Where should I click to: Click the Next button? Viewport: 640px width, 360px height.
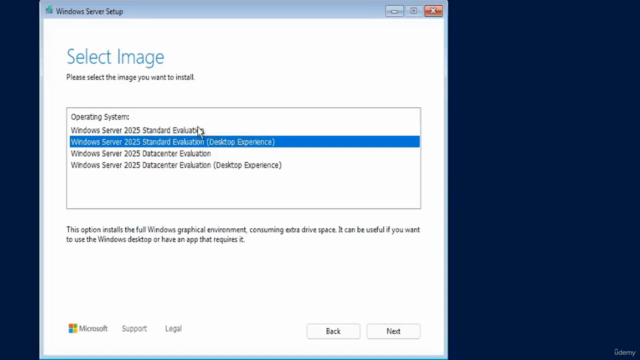click(x=393, y=331)
